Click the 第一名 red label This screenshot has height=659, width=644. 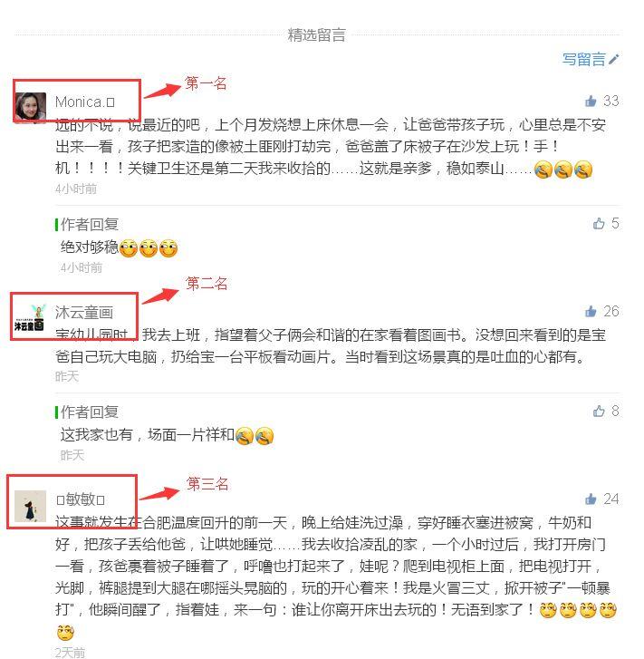click(206, 83)
